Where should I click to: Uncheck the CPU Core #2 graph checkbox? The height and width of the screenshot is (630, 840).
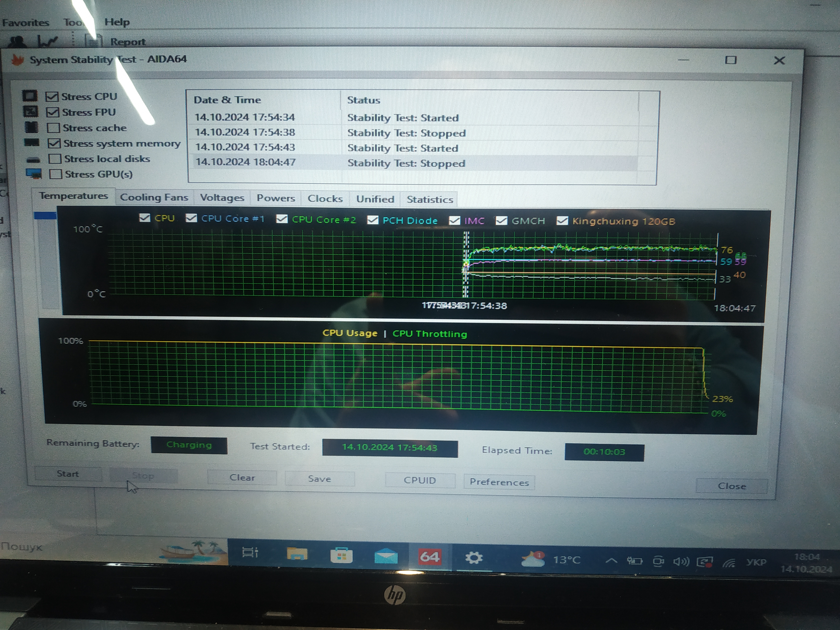281,219
